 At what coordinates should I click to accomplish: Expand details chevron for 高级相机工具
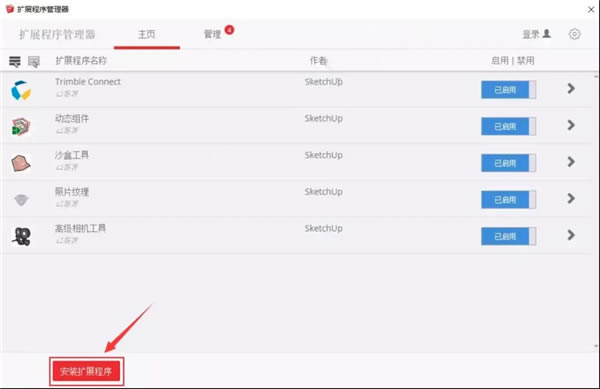click(x=571, y=235)
